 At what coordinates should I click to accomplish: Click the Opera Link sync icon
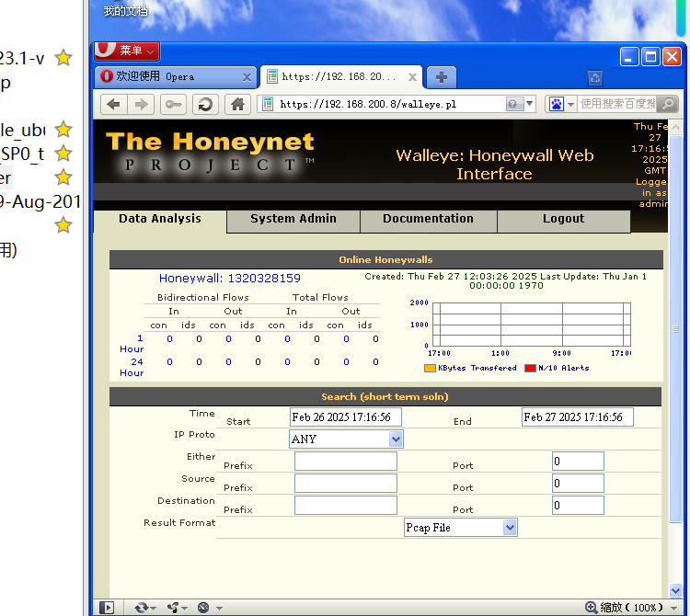[142, 608]
